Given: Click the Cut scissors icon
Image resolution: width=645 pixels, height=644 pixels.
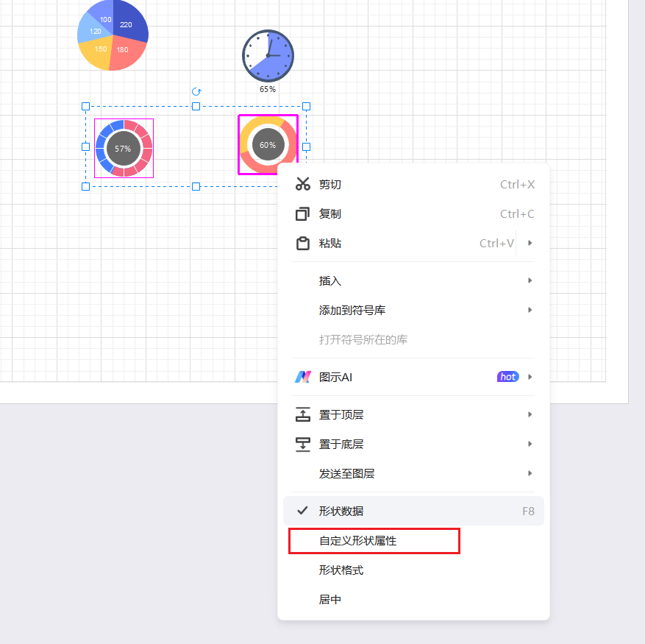Looking at the screenshot, I should 303,184.
